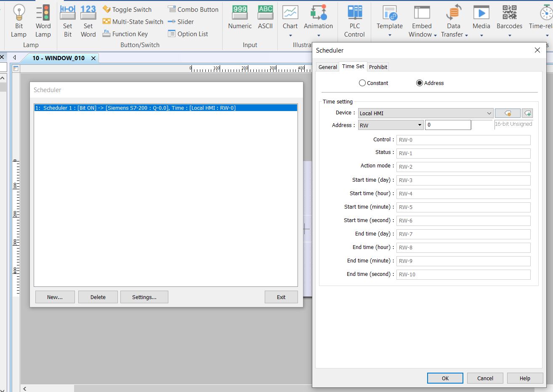Select the Word Lamp tool

[x=43, y=21]
